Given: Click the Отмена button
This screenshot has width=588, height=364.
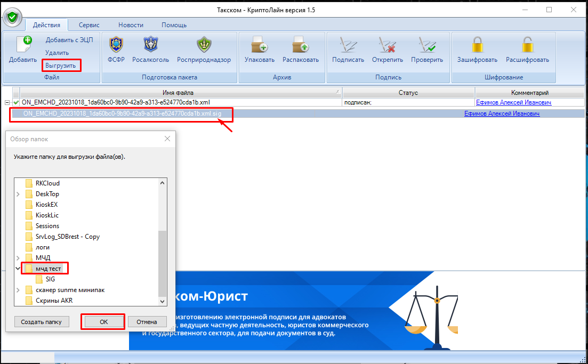Looking at the screenshot, I should coord(147,322).
